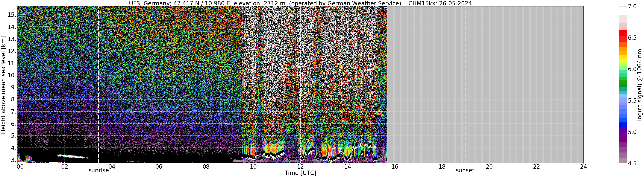Image resolution: width=644 pixels, height=177 pixels.
Task: Click the 'CHM15kx: 26-05-2024' date text in the title
Action: point(440,3)
